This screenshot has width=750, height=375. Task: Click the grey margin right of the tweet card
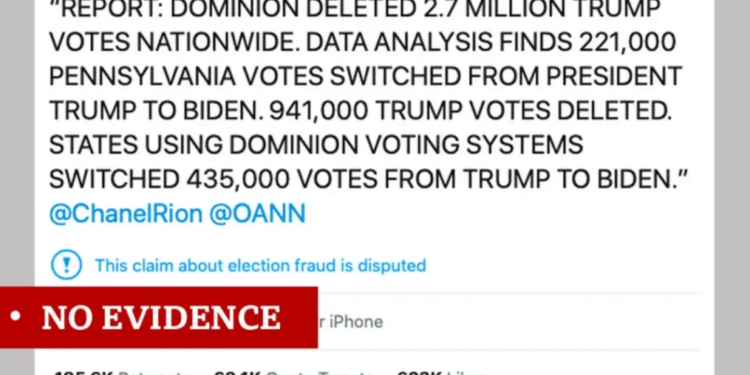click(732, 188)
